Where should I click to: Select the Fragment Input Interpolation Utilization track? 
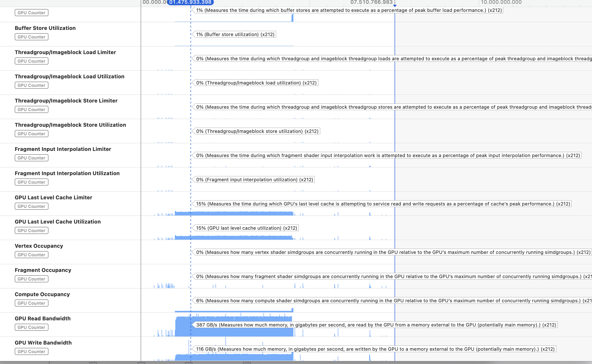point(67,173)
